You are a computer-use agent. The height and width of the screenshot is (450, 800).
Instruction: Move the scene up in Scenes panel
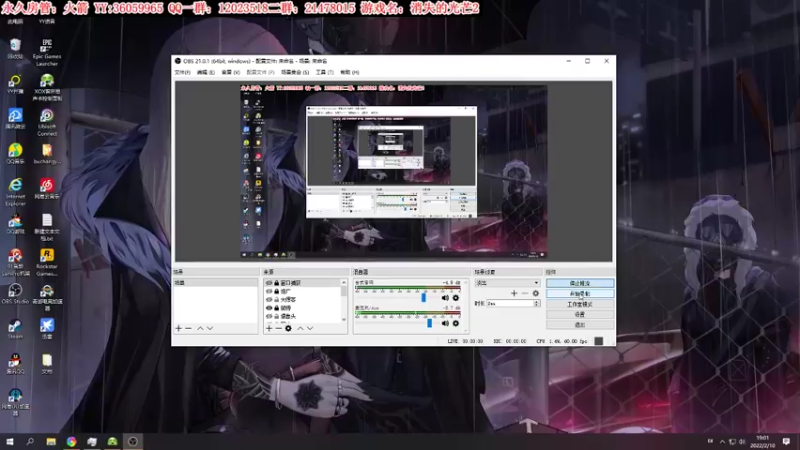pos(200,328)
